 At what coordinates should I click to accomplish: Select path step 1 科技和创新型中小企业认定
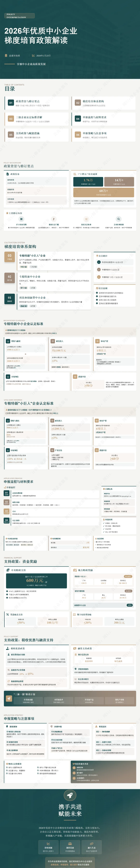point(114,262)
